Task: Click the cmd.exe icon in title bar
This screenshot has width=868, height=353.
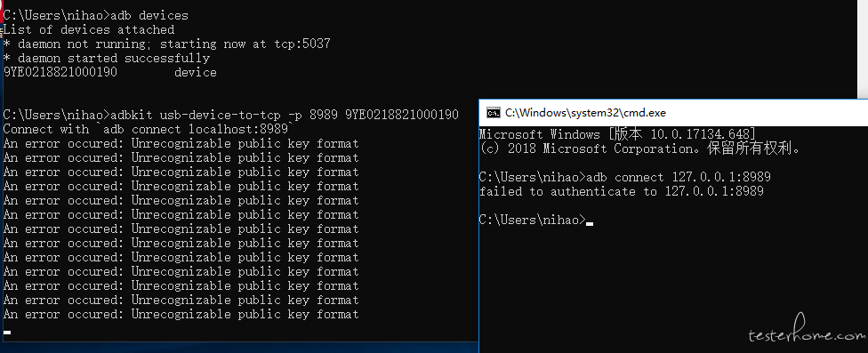Action: point(493,113)
